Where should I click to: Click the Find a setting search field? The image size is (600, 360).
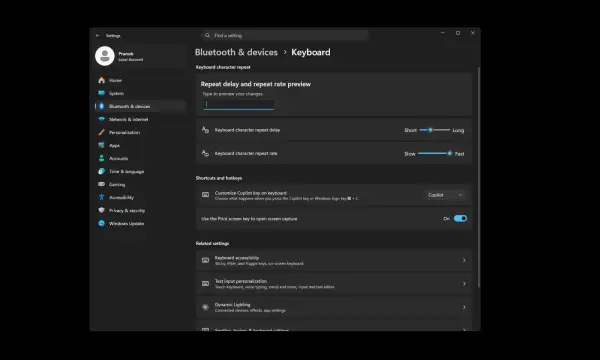click(285, 36)
